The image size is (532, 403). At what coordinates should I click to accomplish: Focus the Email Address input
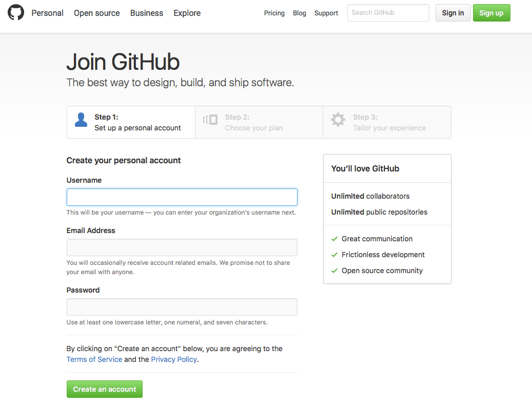[x=182, y=247]
